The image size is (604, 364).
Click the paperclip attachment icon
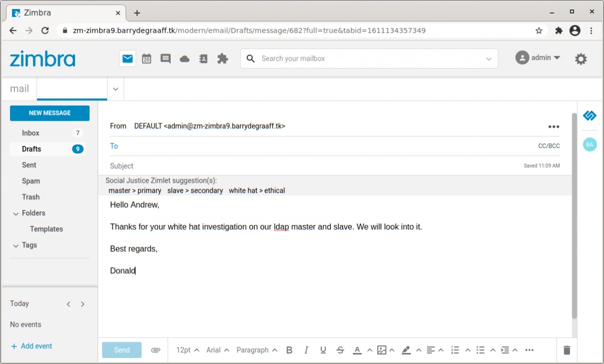(156, 350)
